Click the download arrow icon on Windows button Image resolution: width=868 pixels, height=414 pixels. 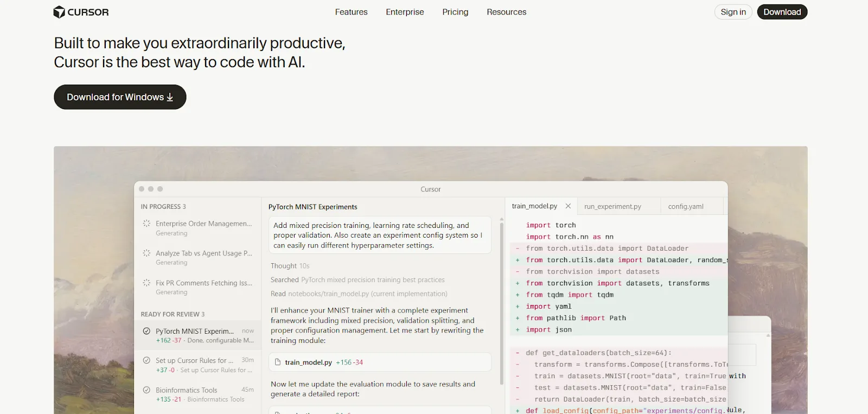click(170, 97)
